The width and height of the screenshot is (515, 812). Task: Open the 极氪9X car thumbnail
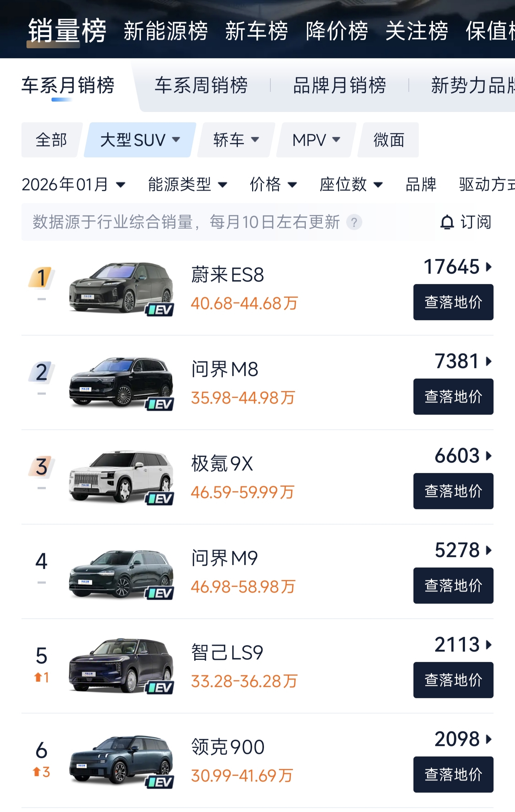tap(121, 476)
